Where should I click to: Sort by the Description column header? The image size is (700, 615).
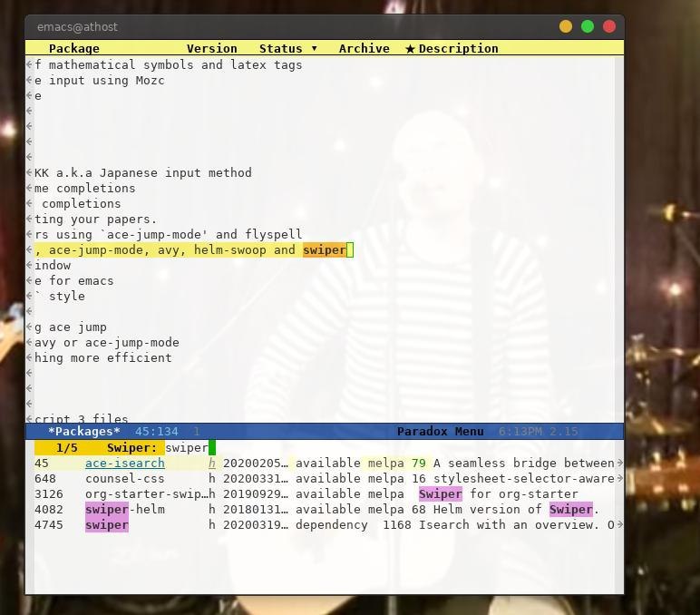coord(458,48)
